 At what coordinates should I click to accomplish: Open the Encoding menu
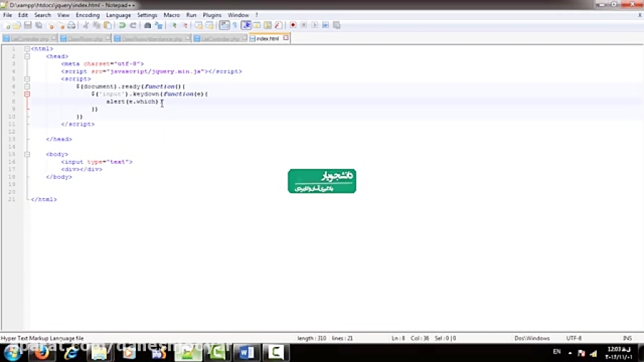click(x=88, y=15)
